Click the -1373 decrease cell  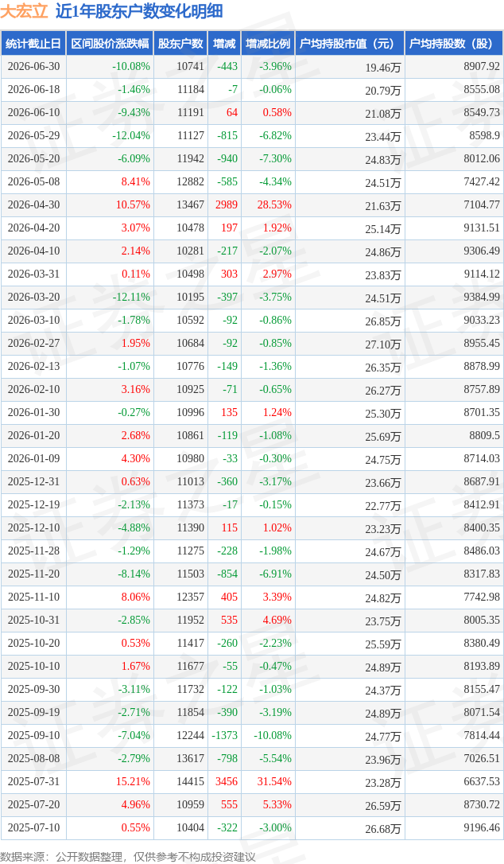click(224, 736)
